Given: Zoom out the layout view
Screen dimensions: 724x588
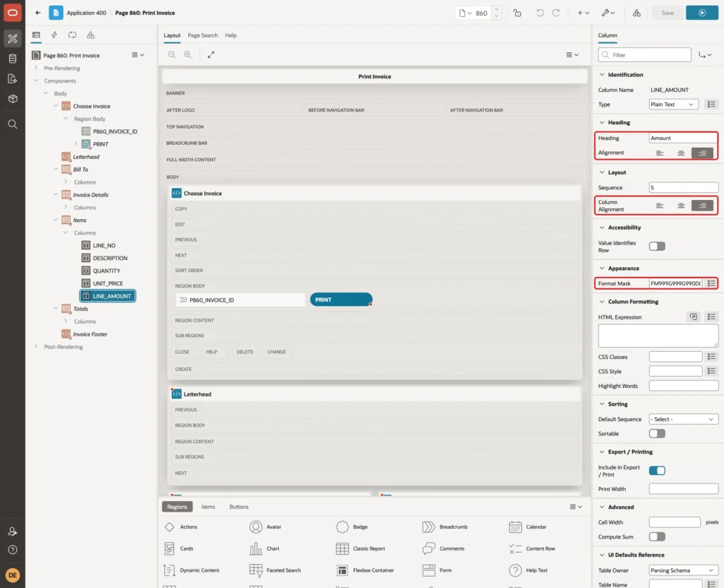Looking at the screenshot, I should coord(172,54).
